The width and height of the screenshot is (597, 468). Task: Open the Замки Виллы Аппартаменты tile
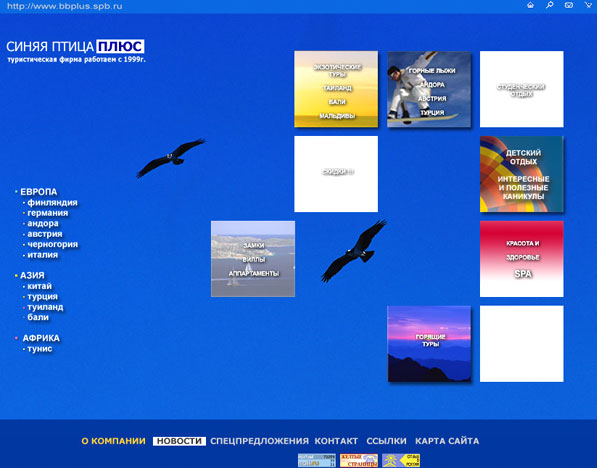(x=253, y=259)
